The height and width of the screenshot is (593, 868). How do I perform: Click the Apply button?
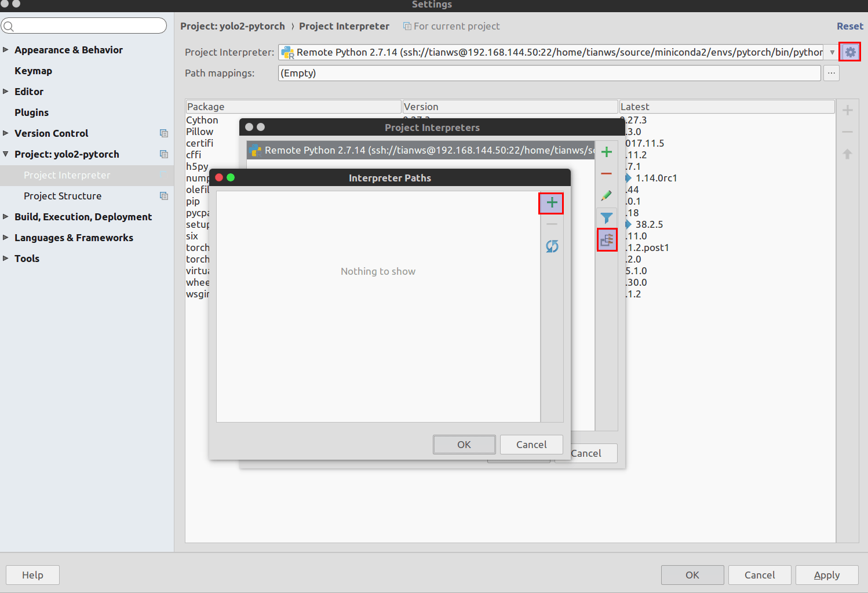pyautogui.click(x=826, y=575)
